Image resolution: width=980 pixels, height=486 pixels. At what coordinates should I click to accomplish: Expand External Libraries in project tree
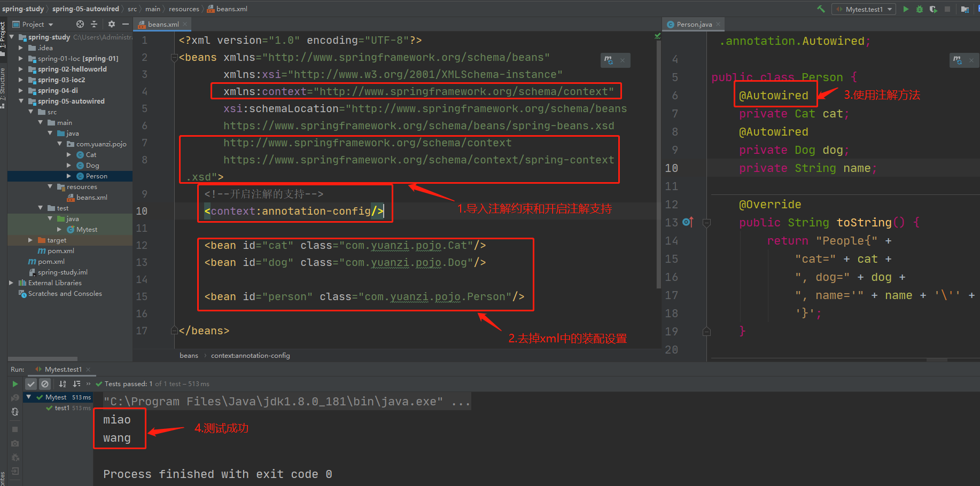click(12, 283)
